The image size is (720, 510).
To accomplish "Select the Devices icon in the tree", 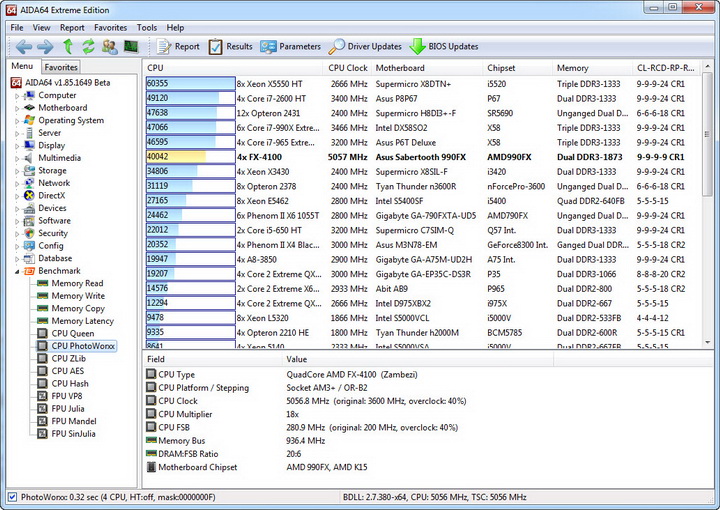I will pos(29,208).
